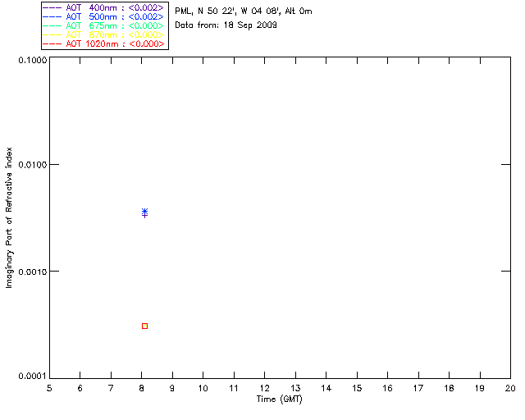Click the 0.1000 y-axis tick label
Screen dimensions: 525x420
[33, 60]
